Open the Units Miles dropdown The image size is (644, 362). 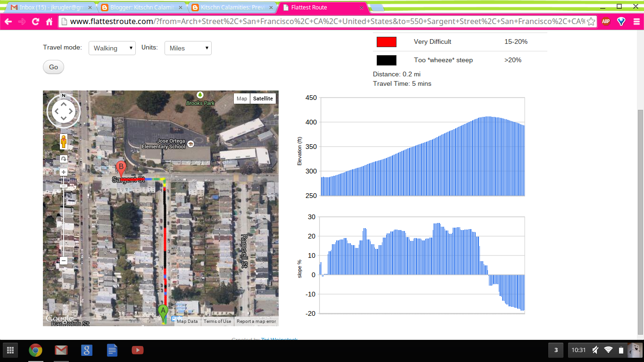click(x=188, y=48)
